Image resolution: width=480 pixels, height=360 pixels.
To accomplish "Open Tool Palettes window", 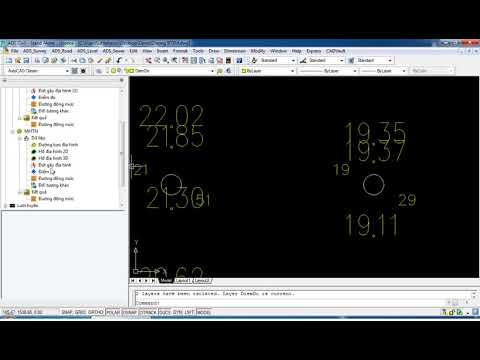I will click(x=202, y=60).
